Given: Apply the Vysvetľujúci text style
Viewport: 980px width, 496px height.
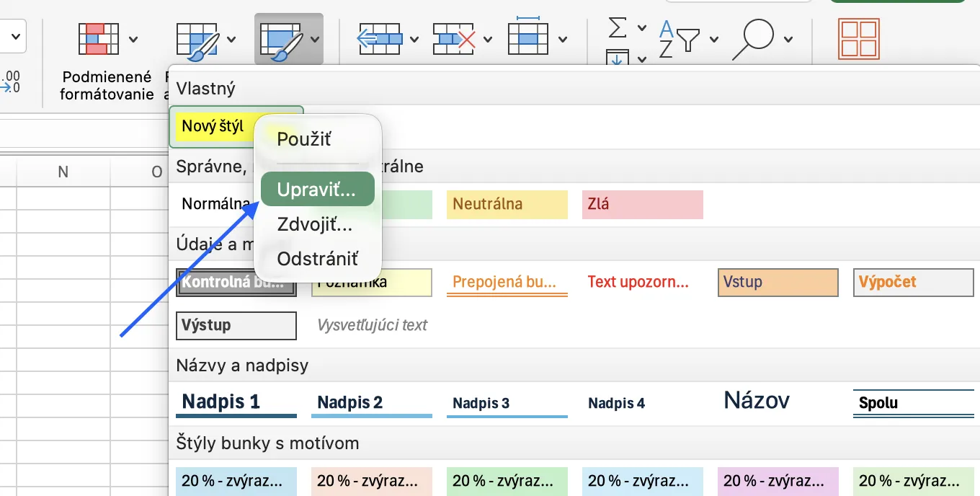Looking at the screenshot, I should [x=372, y=325].
